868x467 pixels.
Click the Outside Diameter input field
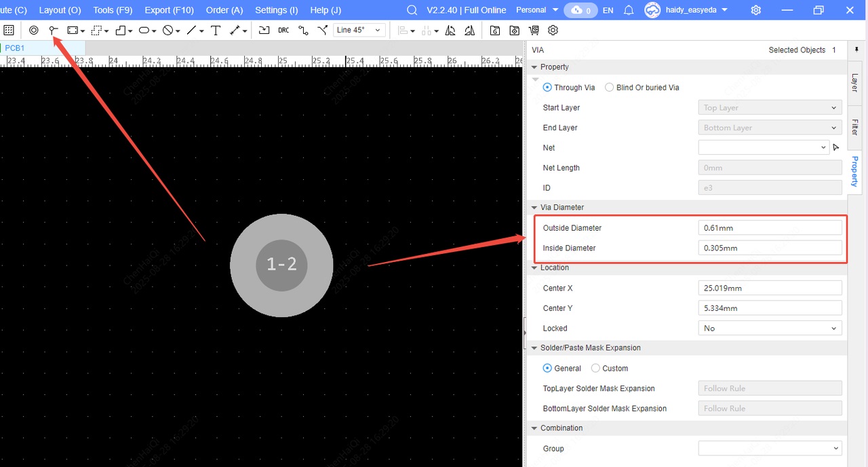tap(770, 228)
